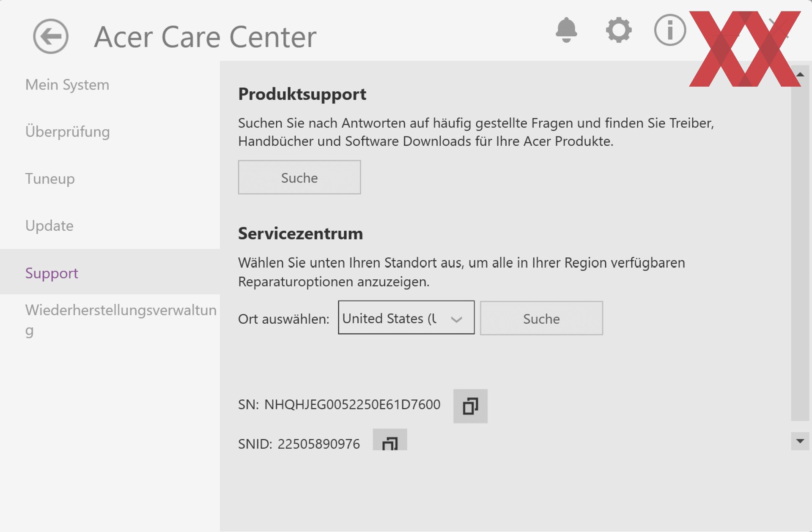The image size is (812, 532).
Task: Click the scrollbar down arrow
Action: pyautogui.click(x=800, y=441)
